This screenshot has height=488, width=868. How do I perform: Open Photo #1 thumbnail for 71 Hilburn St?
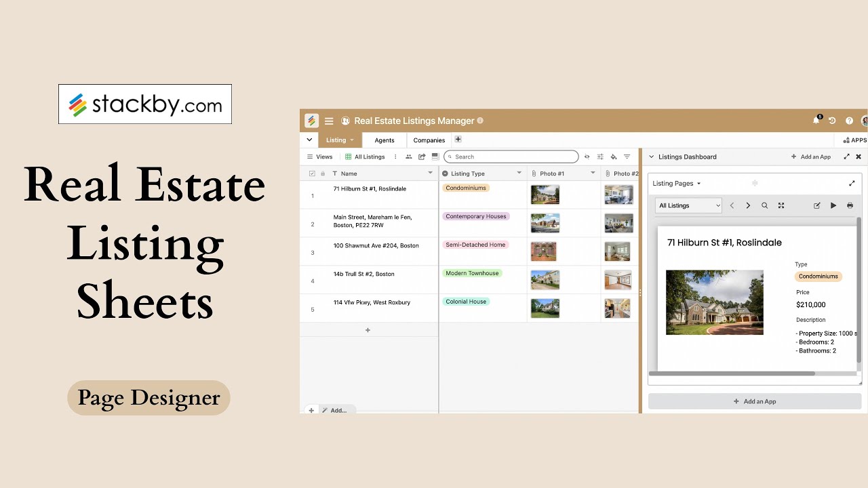545,195
